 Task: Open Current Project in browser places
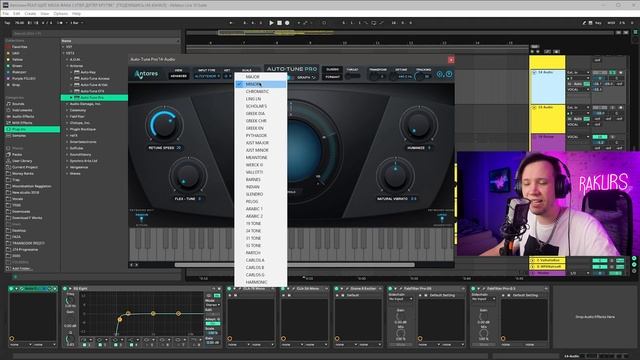(x=32, y=167)
